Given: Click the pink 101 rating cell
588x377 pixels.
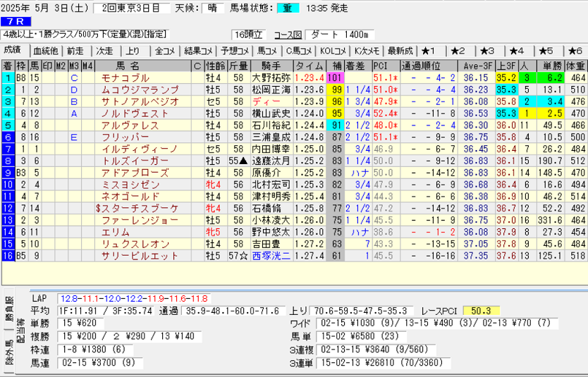Looking at the screenshot, I should coord(335,78).
